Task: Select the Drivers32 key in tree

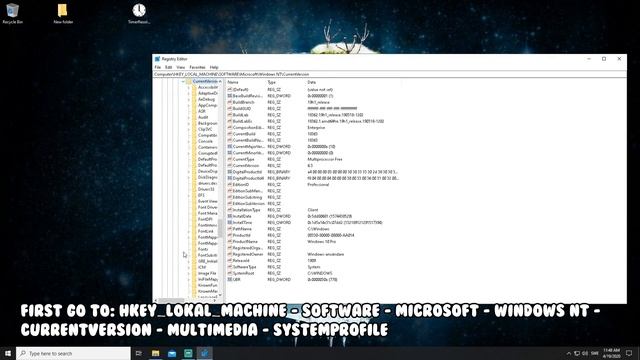Action: (x=206, y=189)
